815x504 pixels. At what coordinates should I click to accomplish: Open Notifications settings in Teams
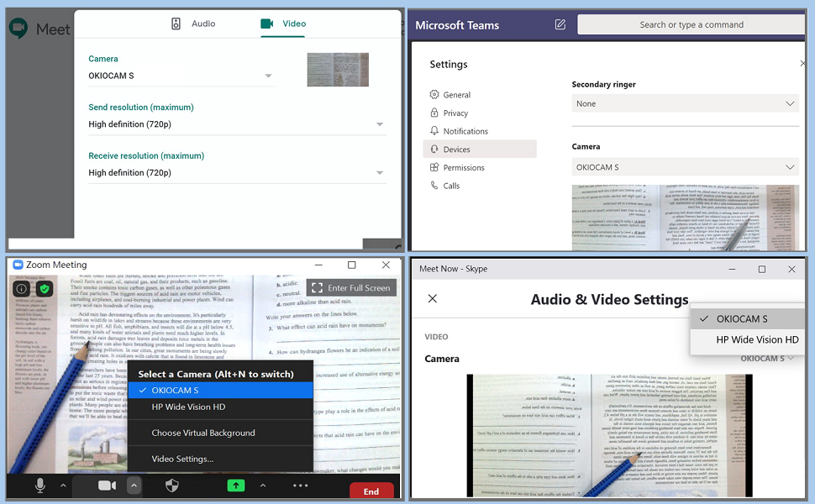459,131
